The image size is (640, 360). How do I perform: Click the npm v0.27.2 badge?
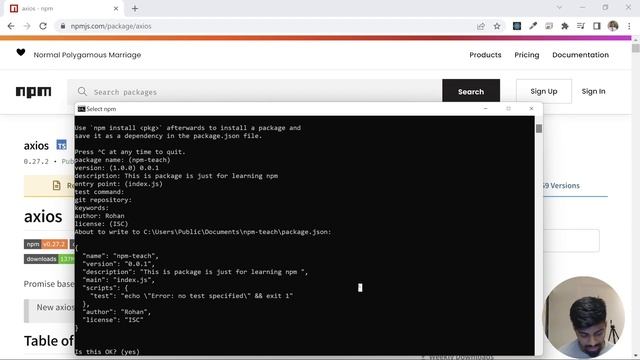point(45,244)
